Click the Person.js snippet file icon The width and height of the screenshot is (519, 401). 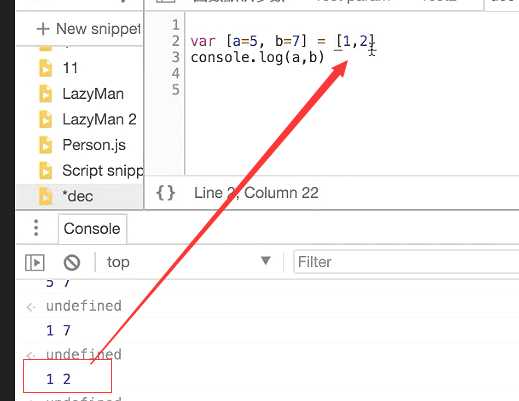click(46, 145)
